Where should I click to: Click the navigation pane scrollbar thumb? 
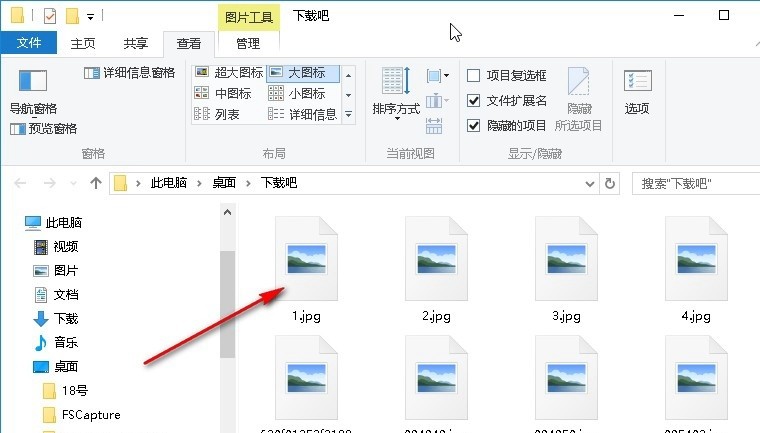tap(227, 305)
